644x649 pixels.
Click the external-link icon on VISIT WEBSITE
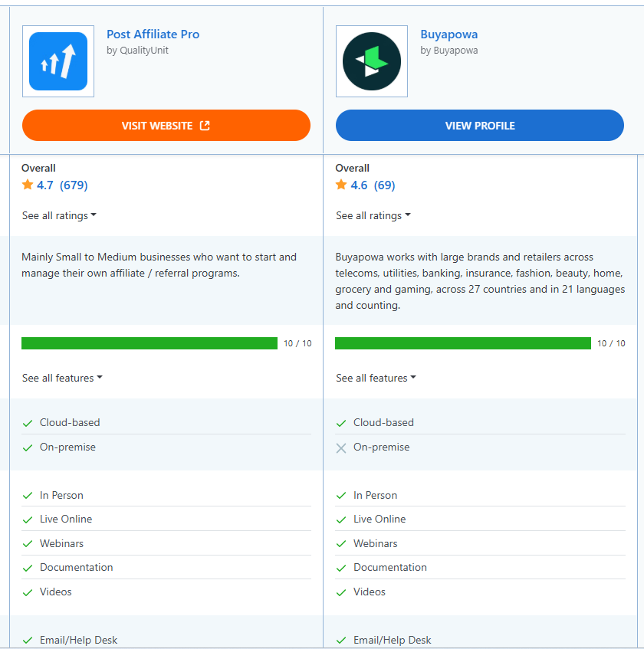pos(205,125)
